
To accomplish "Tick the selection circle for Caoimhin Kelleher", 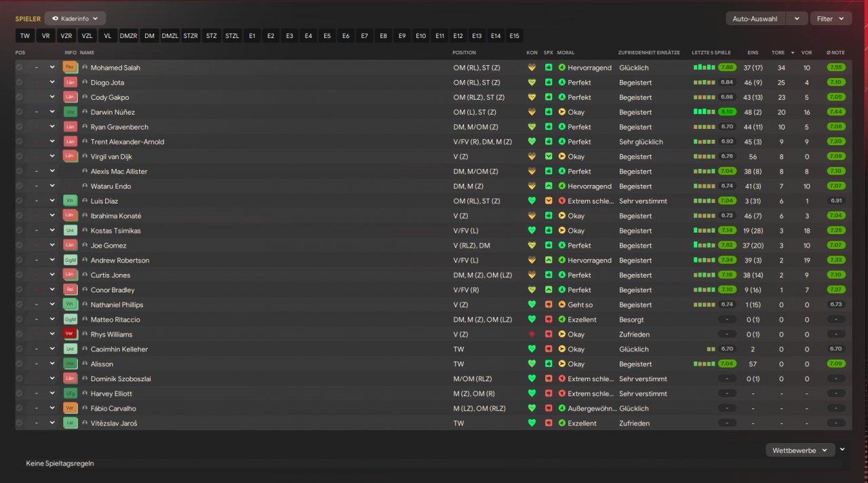I will point(19,349).
